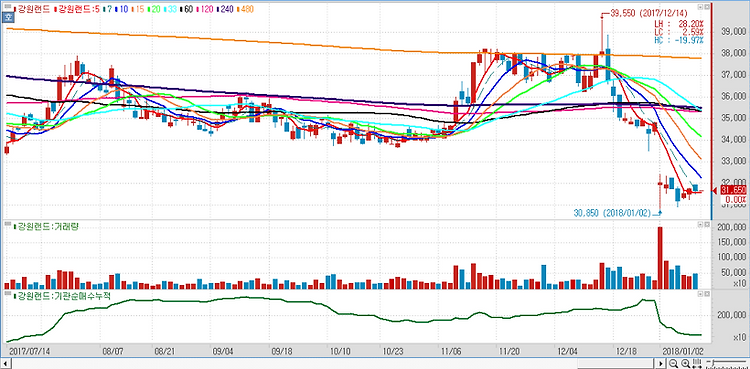Screen dimensions: 750x369
Task: Click the 36,000 price axis label
Action: click(733, 97)
